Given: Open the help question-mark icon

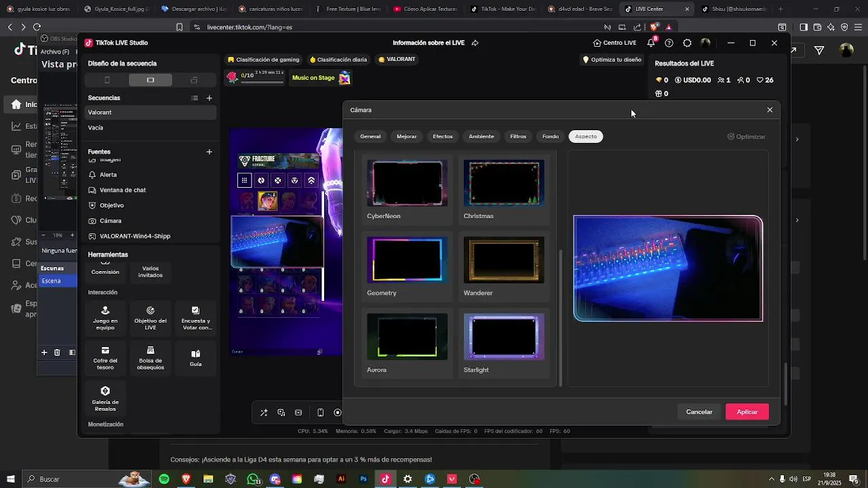Looking at the screenshot, I should click(x=669, y=43).
